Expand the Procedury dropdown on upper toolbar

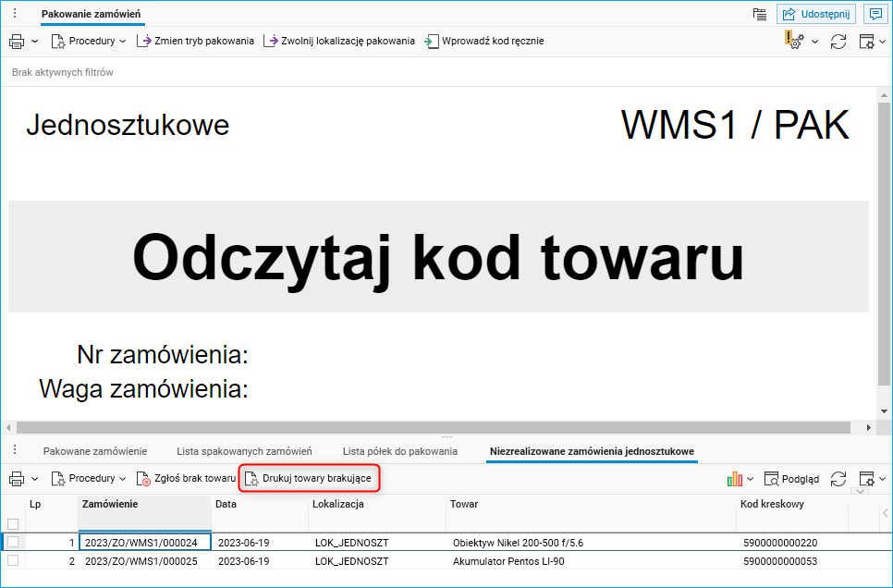pos(89,40)
